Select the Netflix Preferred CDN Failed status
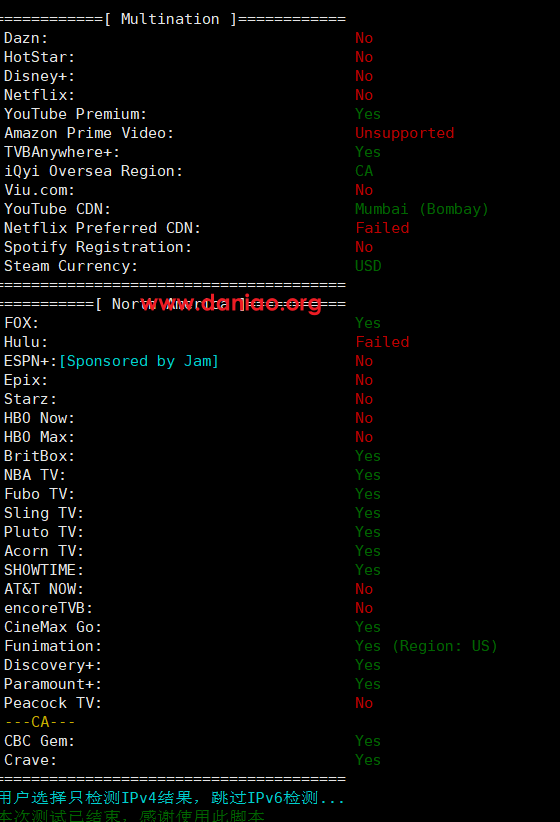560x822 pixels. pyautogui.click(x=382, y=228)
